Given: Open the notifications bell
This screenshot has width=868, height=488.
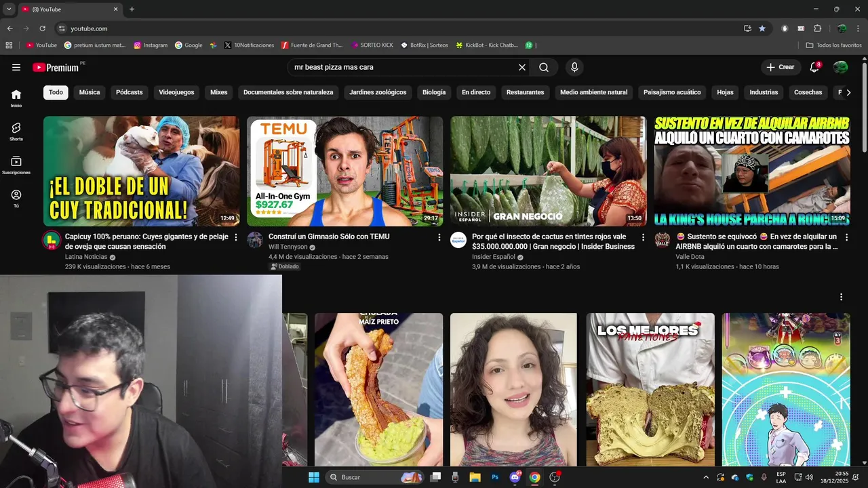Looking at the screenshot, I should (815, 67).
